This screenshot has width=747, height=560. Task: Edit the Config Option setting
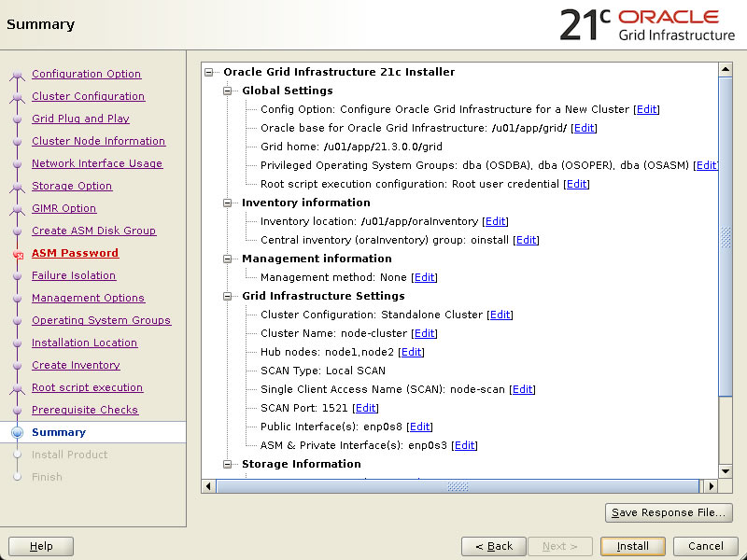(x=646, y=109)
